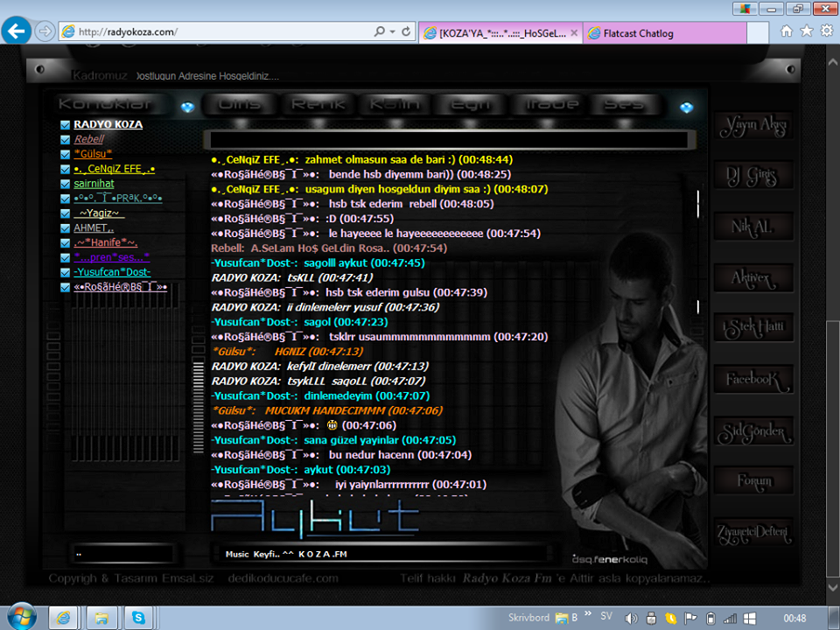
Task: Open the Facebook side button
Action: [753, 380]
